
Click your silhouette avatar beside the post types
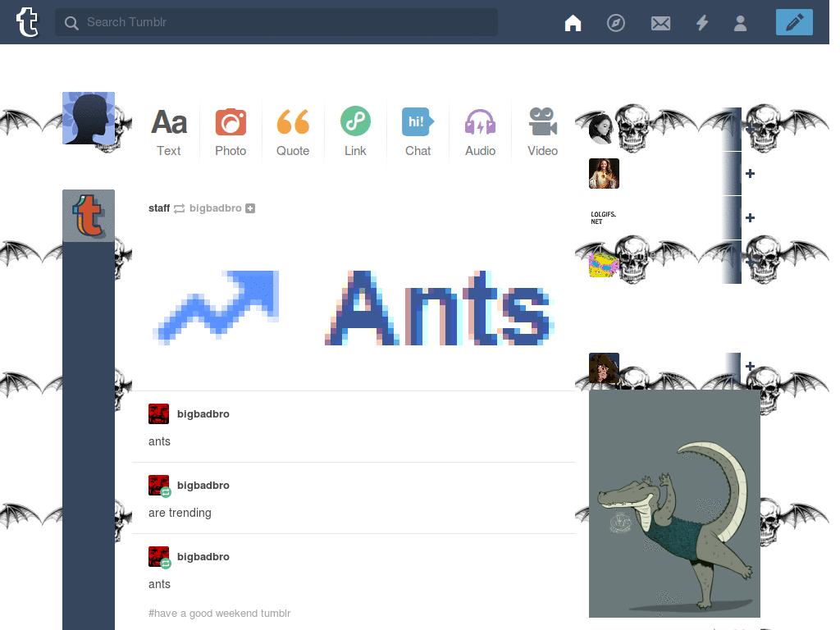pyautogui.click(x=89, y=118)
